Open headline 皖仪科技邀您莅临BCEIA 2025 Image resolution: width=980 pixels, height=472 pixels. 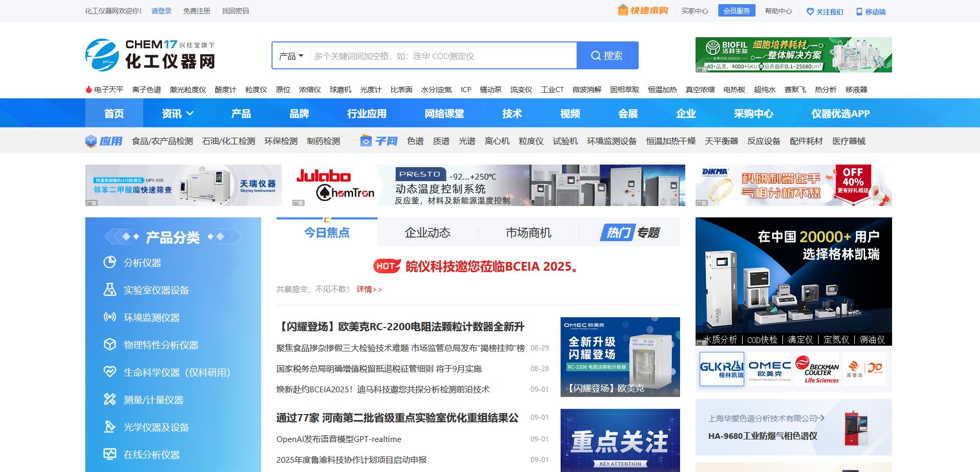(493, 267)
